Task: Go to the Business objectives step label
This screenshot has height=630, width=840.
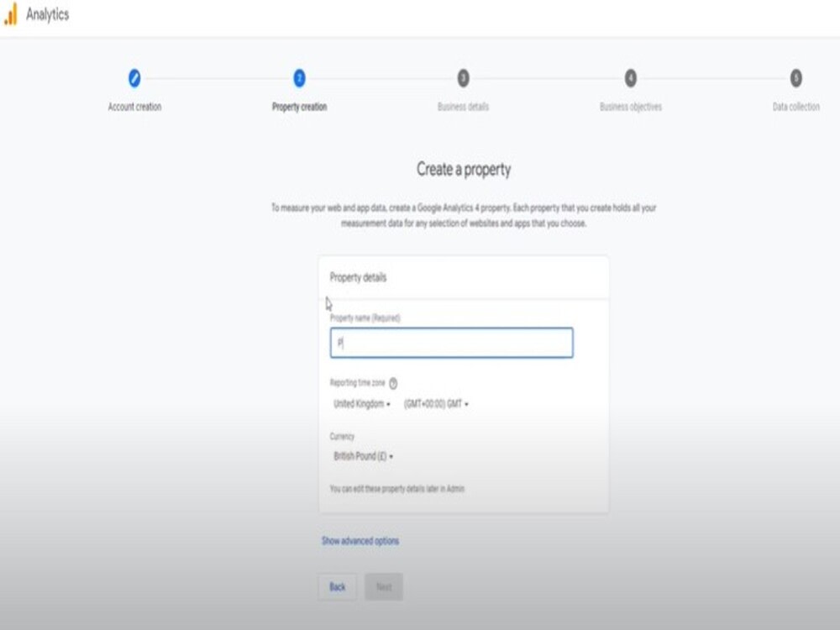Action: 631,107
